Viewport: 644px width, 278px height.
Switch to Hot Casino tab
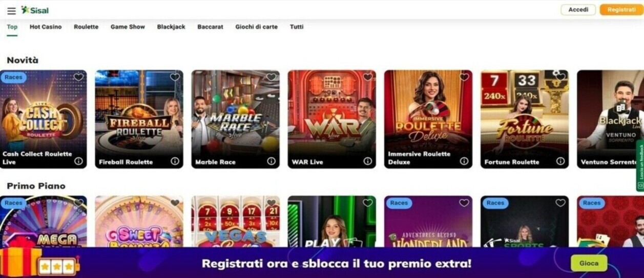(x=46, y=27)
